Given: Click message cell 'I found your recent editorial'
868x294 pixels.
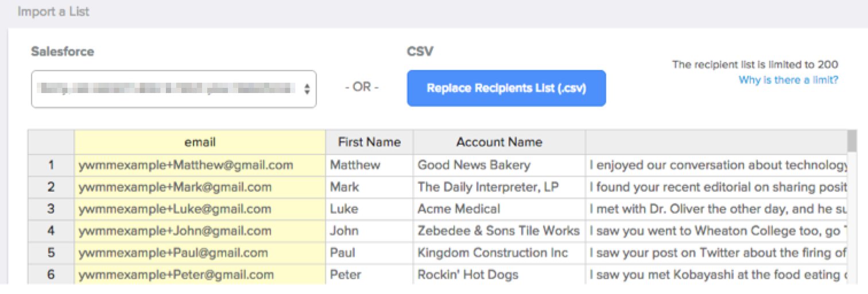Looking at the screenshot, I should (716, 187).
